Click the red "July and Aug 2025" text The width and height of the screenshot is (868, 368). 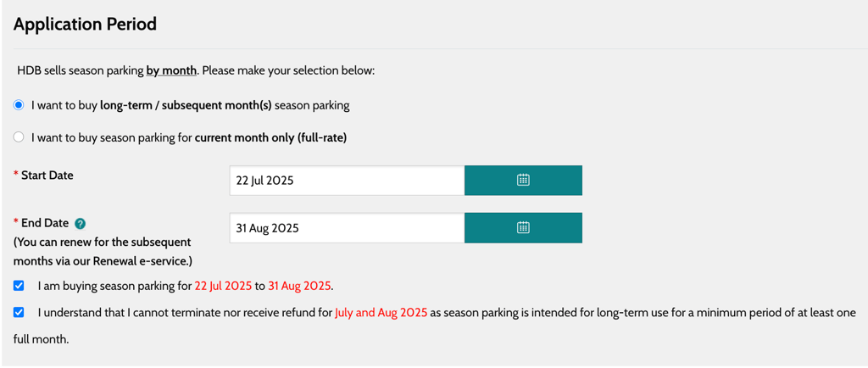[x=381, y=313]
